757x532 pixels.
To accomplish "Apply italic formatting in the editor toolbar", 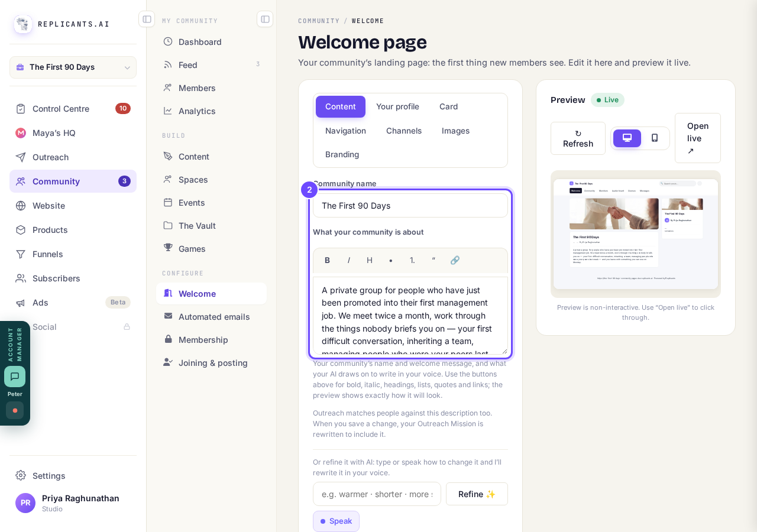I will pos(348,260).
